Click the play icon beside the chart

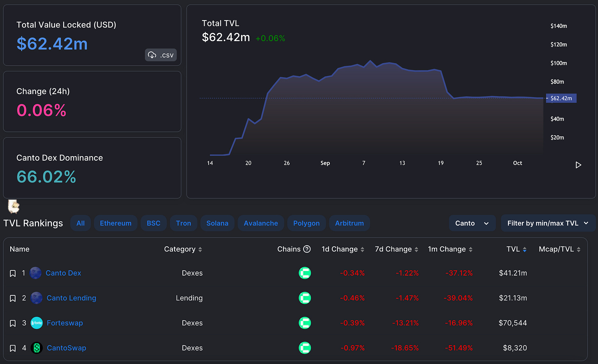578,165
